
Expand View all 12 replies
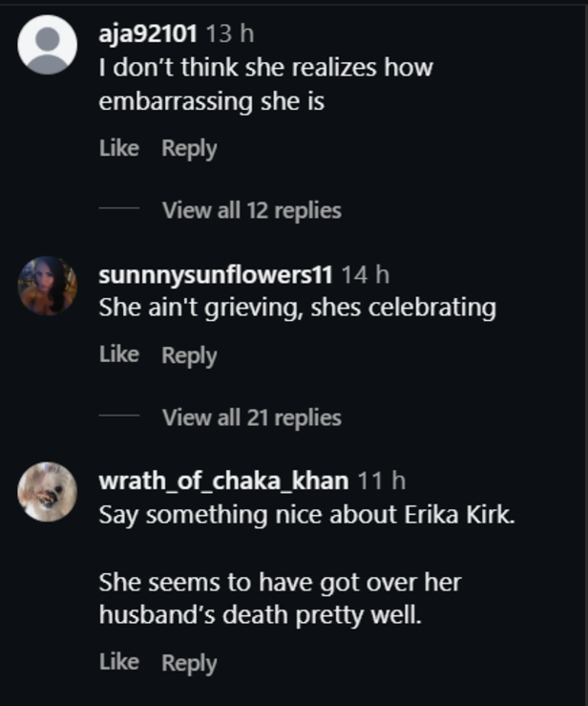pyautogui.click(x=251, y=210)
